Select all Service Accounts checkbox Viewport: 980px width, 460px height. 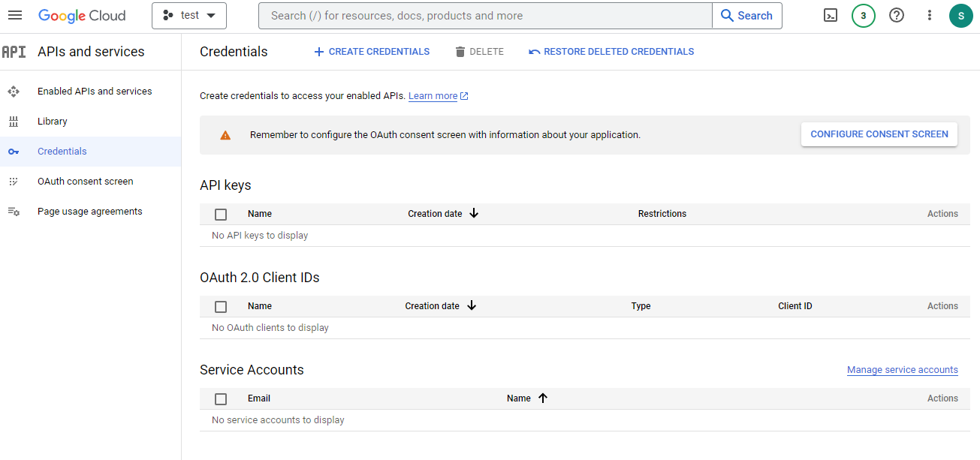tap(221, 399)
